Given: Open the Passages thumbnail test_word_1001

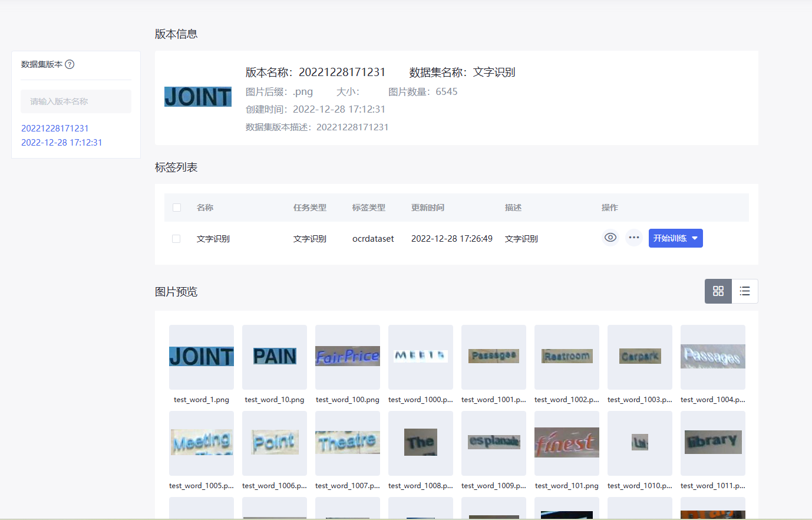Looking at the screenshot, I should [494, 357].
